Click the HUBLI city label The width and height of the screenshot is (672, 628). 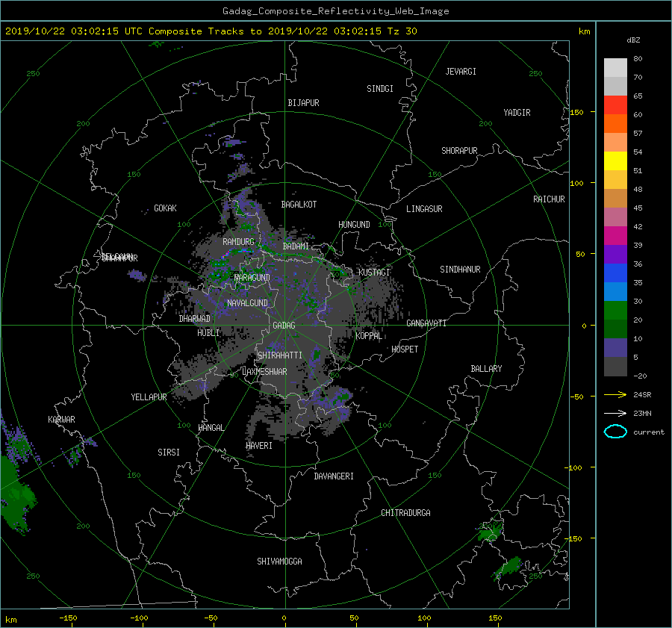tap(208, 333)
